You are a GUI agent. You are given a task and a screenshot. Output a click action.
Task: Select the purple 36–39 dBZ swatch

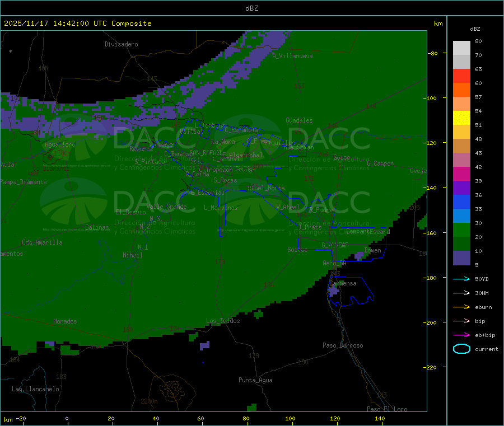pos(461,188)
